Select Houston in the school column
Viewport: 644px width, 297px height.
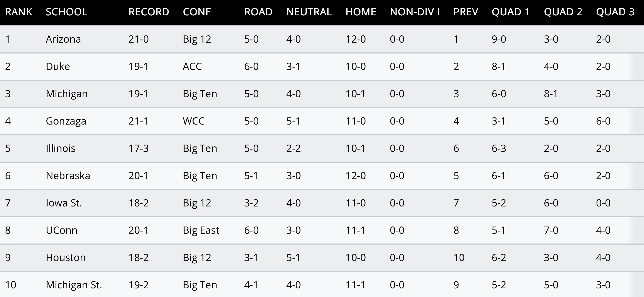point(66,258)
